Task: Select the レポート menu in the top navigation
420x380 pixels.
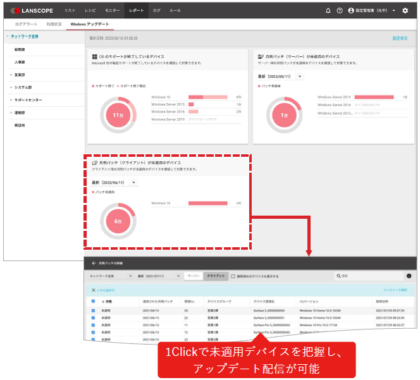Action: (x=136, y=11)
